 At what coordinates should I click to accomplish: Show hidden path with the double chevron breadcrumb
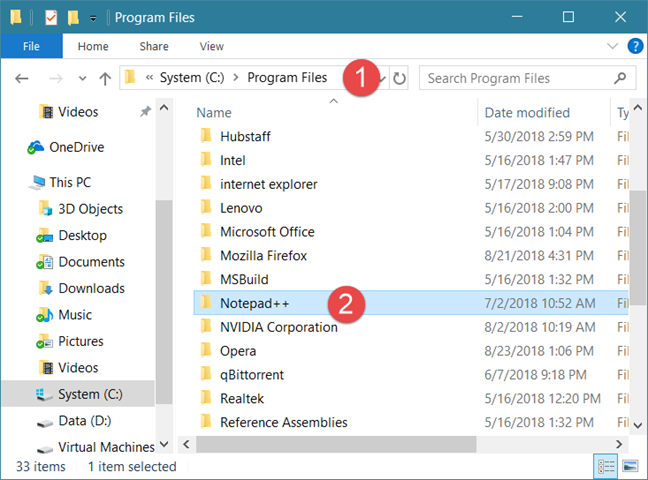[x=149, y=78]
